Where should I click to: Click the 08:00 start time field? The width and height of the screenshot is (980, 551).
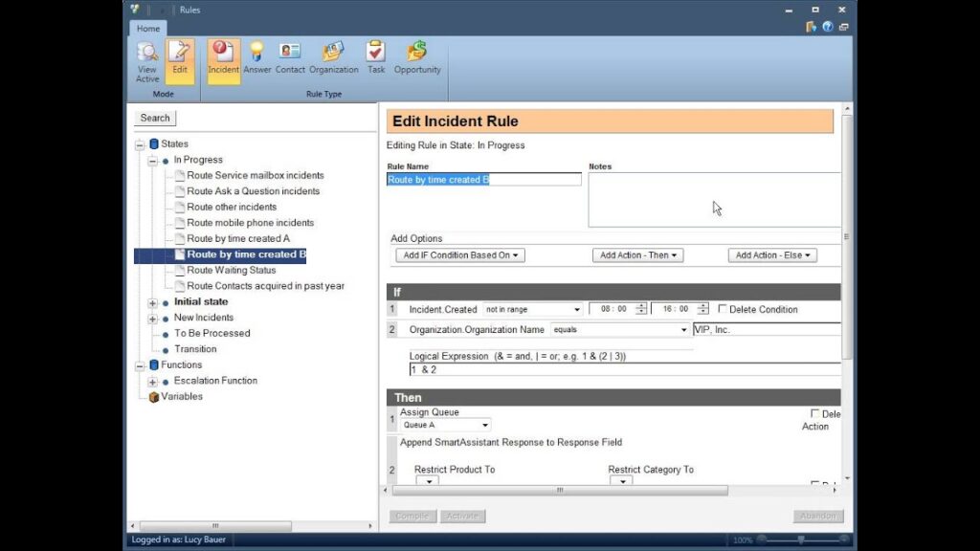[612, 309]
